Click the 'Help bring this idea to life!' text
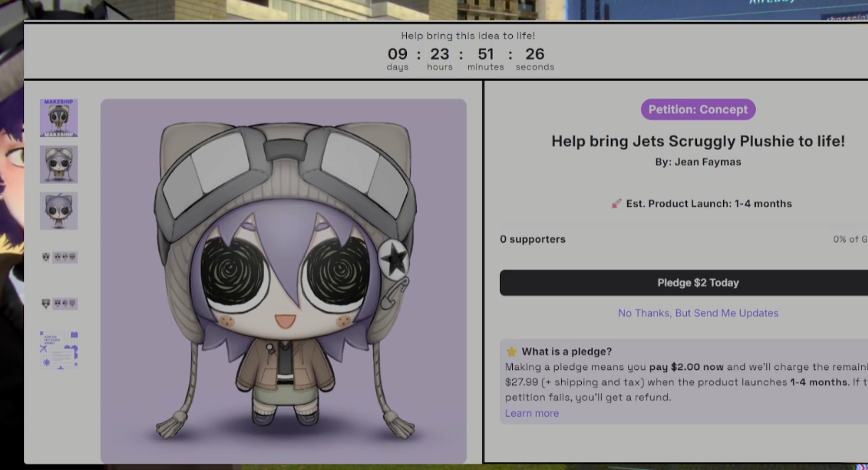 tap(468, 35)
